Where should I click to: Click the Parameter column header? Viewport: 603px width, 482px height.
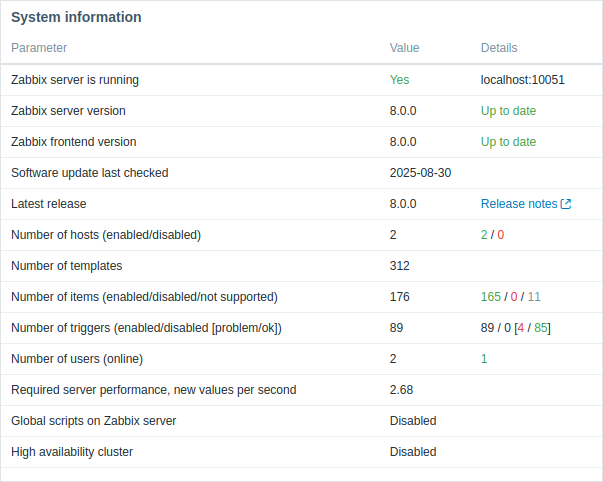tap(39, 48)
